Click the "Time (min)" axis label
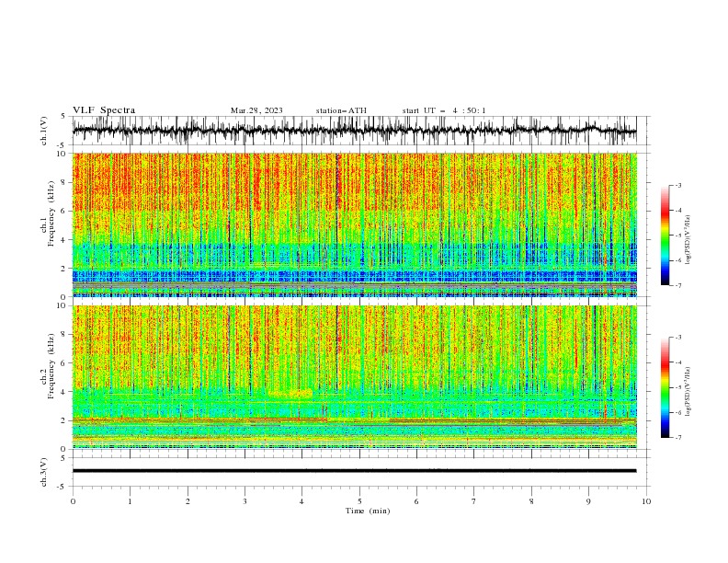 tap(368, 511)
